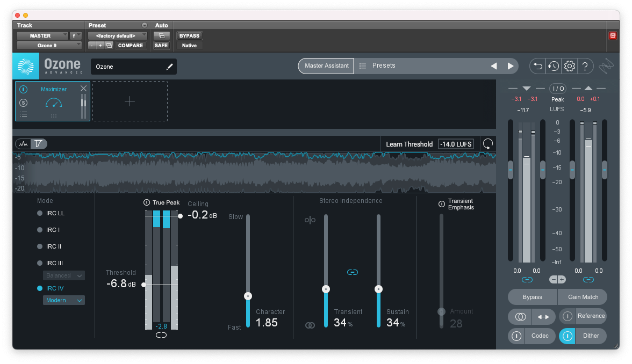Go to the previous preset arrow
The width and height of the screenshot is (632, 364).
point(494,66)
